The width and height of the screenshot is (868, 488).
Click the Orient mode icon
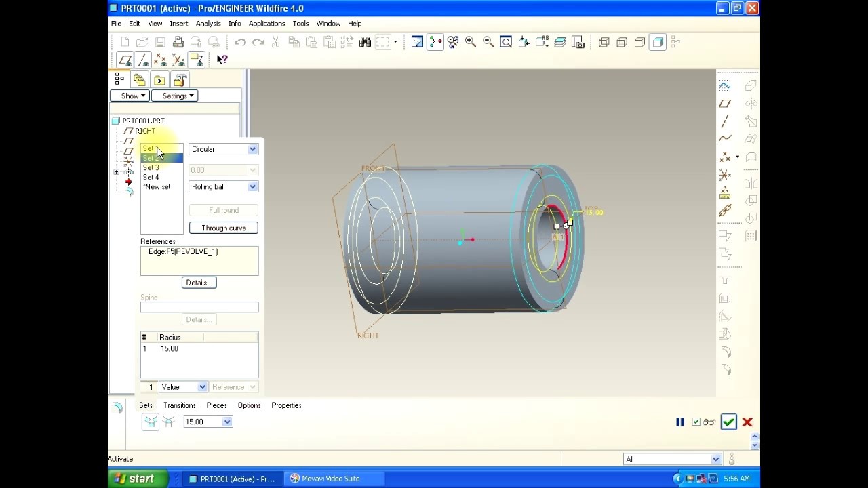pos(453,42)
